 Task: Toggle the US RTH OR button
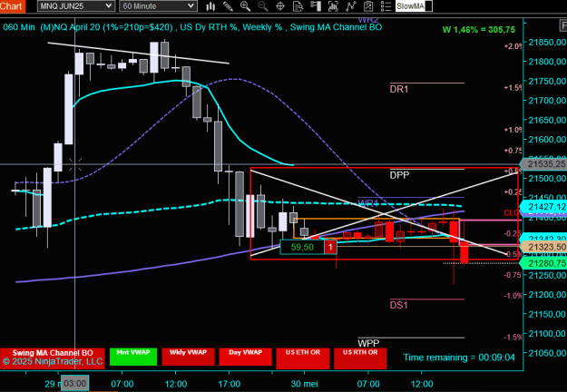[x=360, y=358]
